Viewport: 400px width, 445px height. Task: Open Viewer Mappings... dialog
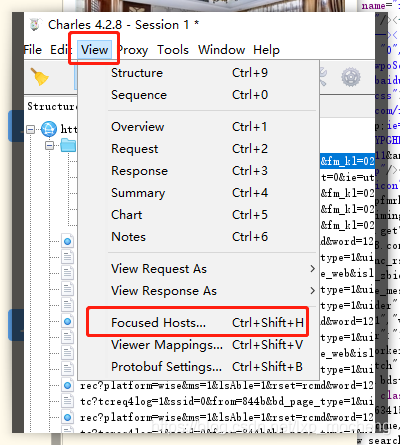pos(198,345)
